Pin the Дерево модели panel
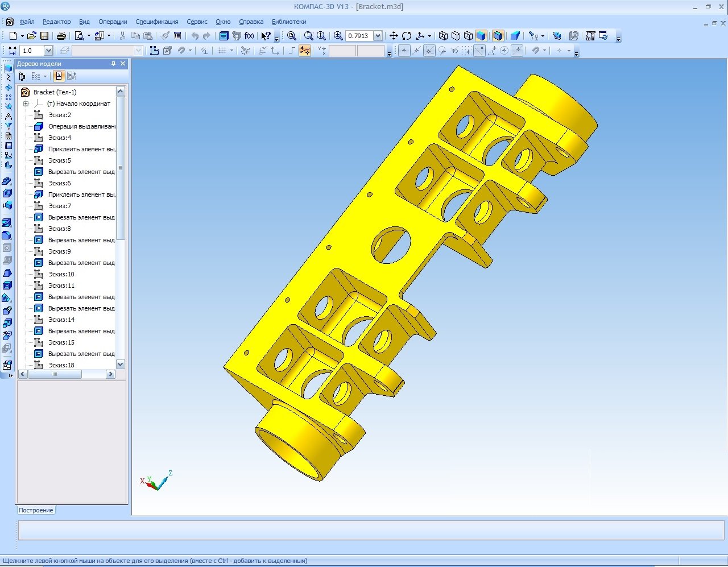The height and width of the screenshot is (567, 728). [x=113, y=64]
